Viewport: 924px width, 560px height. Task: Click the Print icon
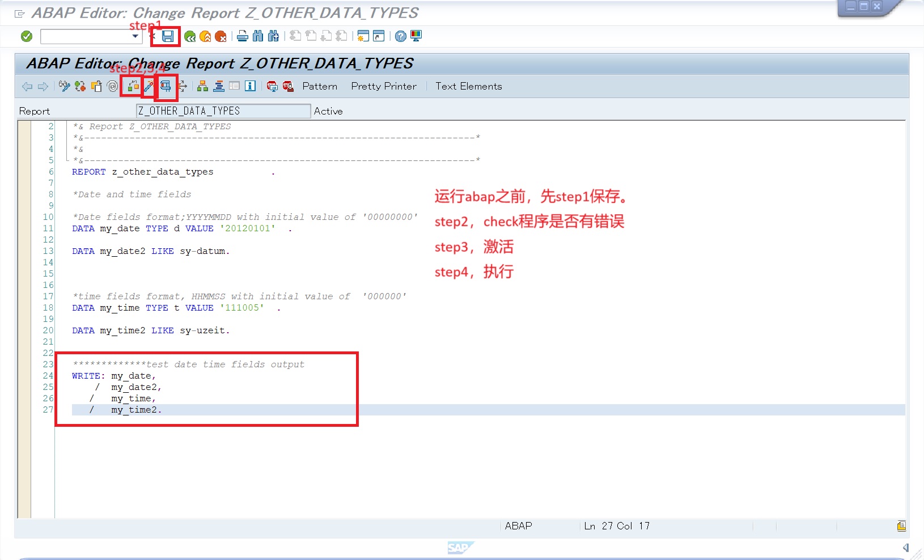(x=243, y=36)
